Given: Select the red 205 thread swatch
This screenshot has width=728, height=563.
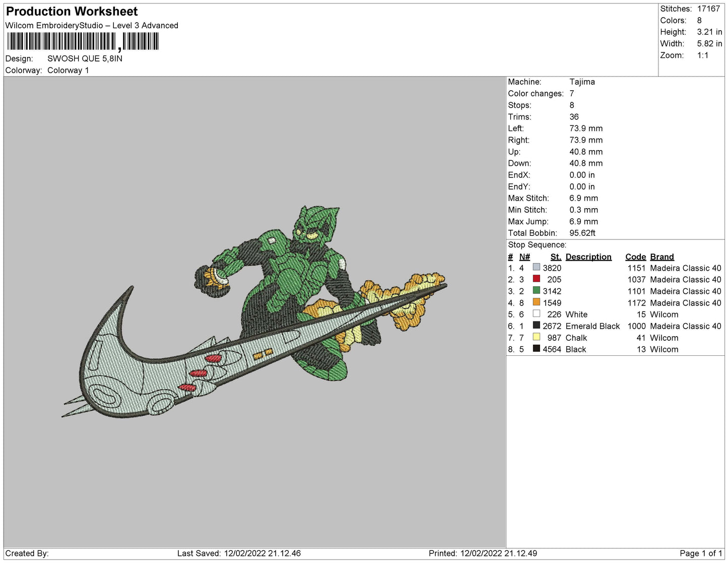Looking at the screenshot, I should click(536, 279).
